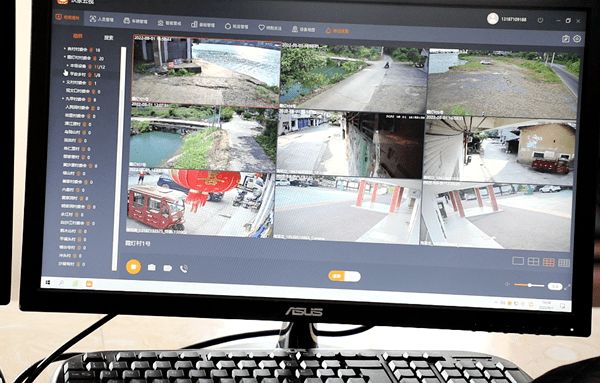Screen dimensions: 600x383
Task: Click the fullscreen expand arrows icon
Action: click(567, 287)
